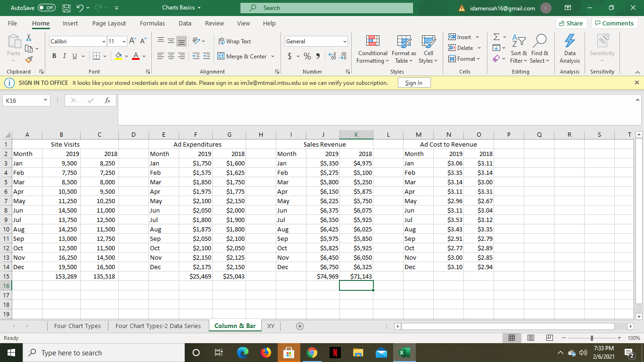
Task: Open the Name Box dropdown arrow
Action: tap(45, 100)
